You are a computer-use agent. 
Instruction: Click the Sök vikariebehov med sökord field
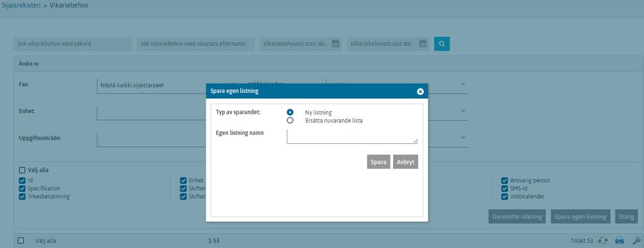coord(73,44)
